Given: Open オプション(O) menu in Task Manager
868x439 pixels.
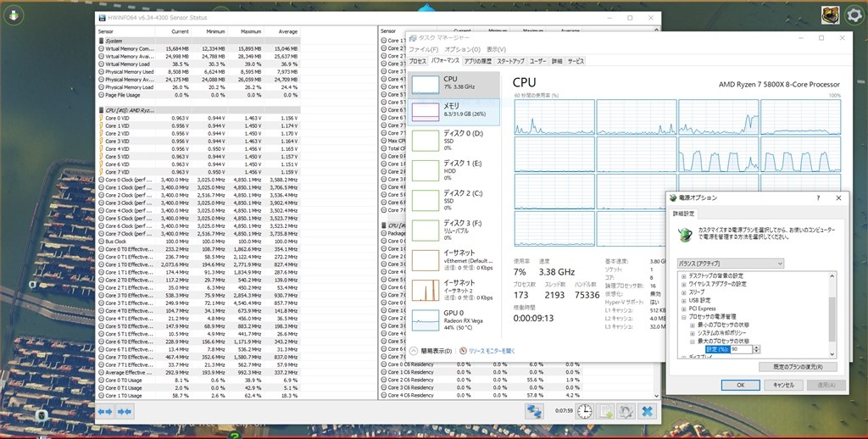Looking at the screenshot, I should point(463,49).
